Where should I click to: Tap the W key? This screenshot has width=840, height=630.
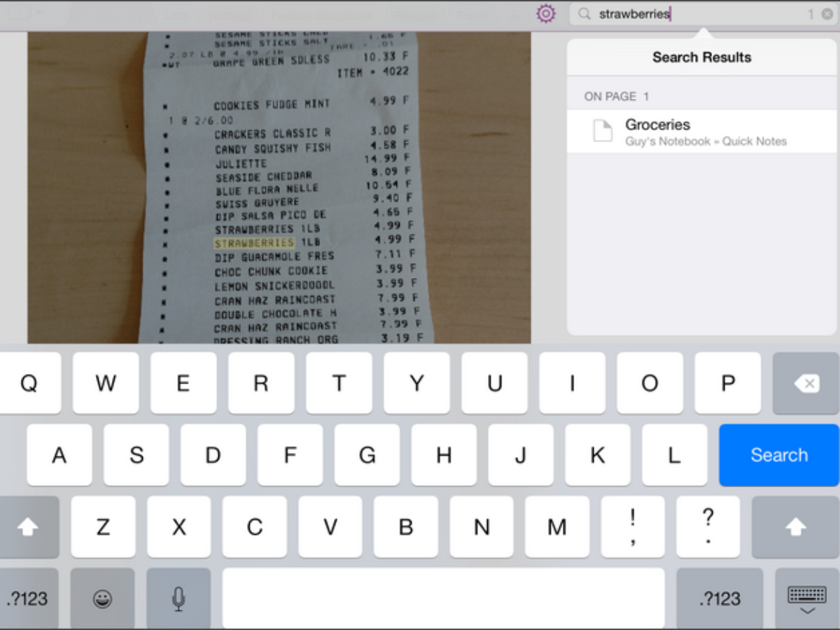[106, 383]
